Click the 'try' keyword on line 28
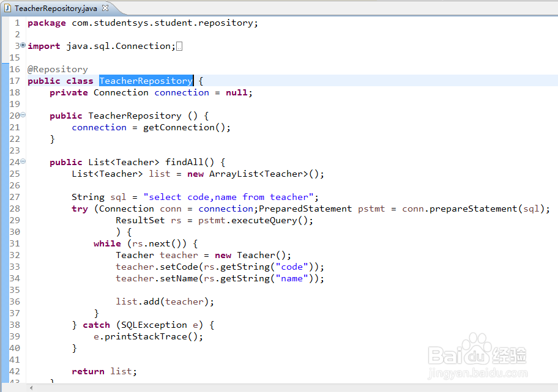Image resolution: width=558 pixels, height=392 pixels. [80, 209]
